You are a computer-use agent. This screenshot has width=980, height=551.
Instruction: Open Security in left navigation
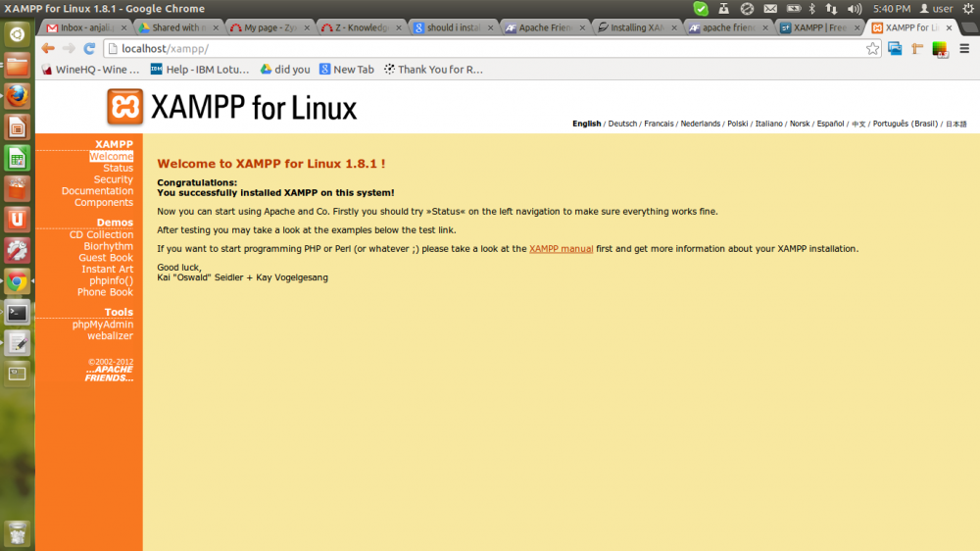point(113,179)
